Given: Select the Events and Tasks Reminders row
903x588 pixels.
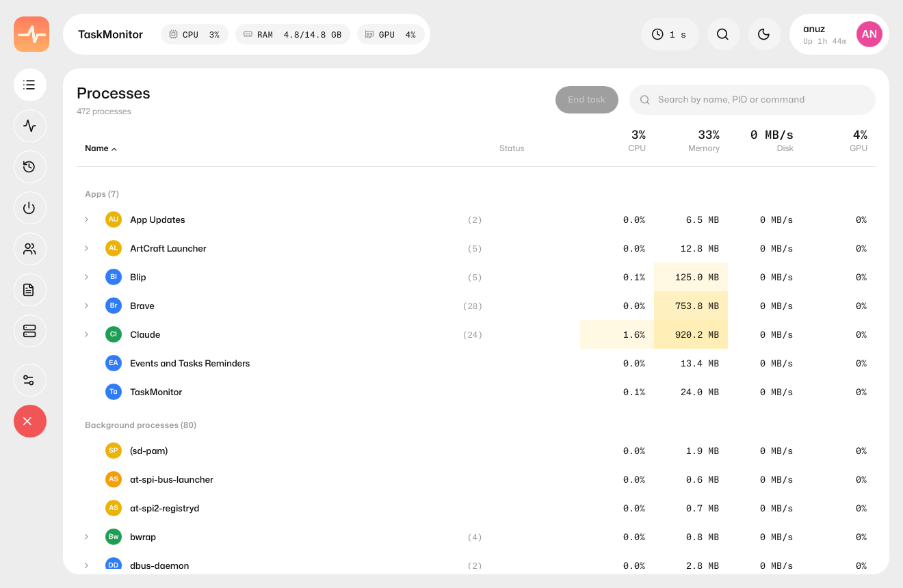Looking at the screenshot, I should click(x=476, y=363).
